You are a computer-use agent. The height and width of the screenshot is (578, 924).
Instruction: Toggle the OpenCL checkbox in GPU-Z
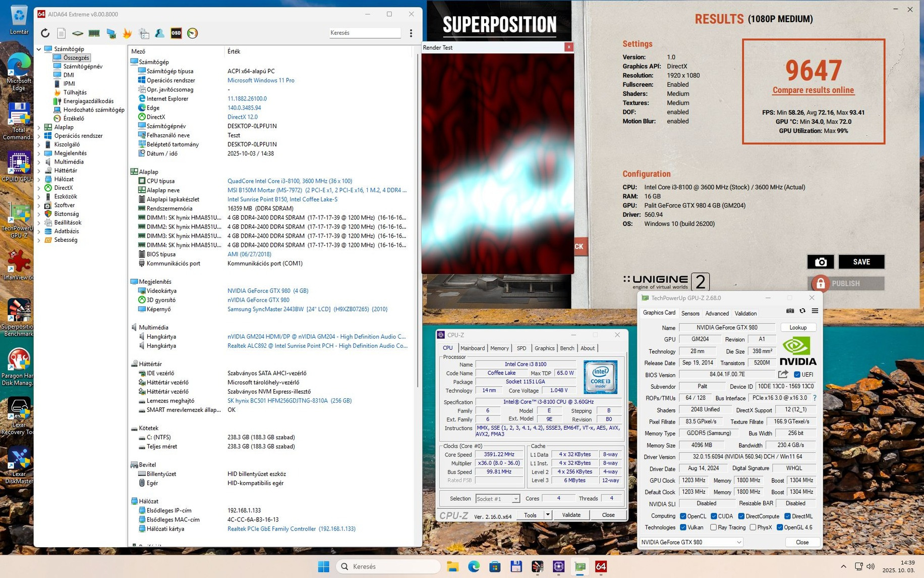tap(683, 516)
